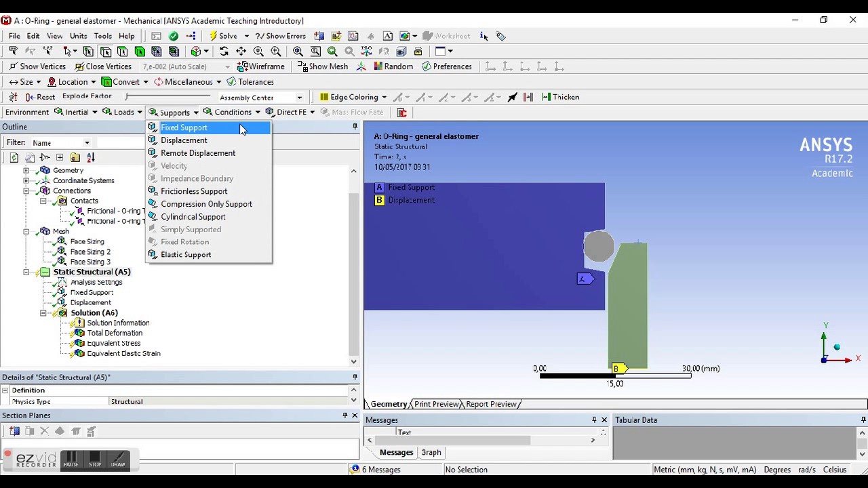This screenshot has width=868, height=488.
Task: Select Equivalent Stress result in tree
Action: pyautogui.click(x=113, y=344)
